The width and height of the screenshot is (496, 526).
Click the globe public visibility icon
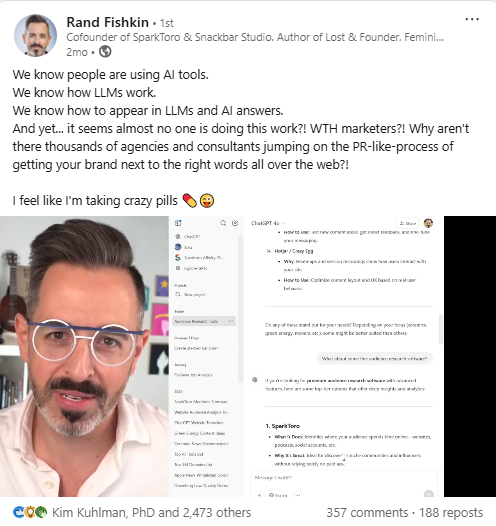(105, 52)
